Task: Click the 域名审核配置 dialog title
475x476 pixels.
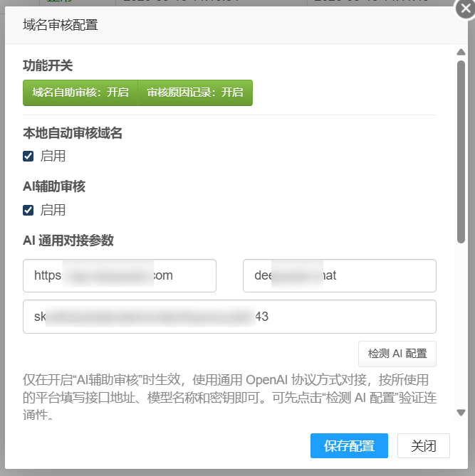Action: pos(61,26)
